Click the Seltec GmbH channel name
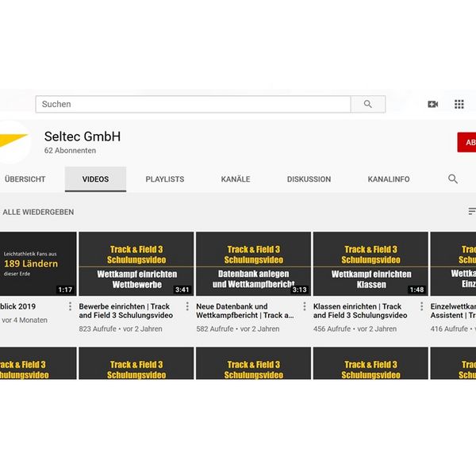Viewport: 476px width, 476px height. (83, 136)
